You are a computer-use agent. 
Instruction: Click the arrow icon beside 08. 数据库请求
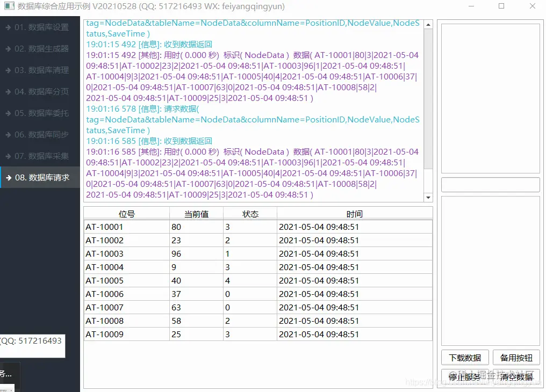pos(9,178)
